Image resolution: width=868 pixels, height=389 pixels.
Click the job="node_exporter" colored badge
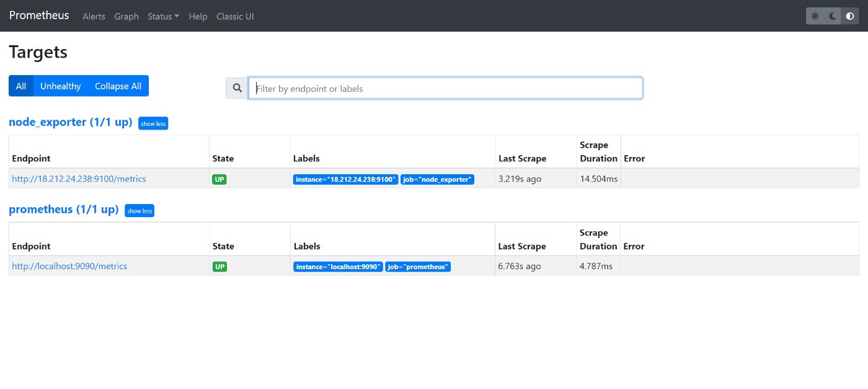click(x=437, y=179)
